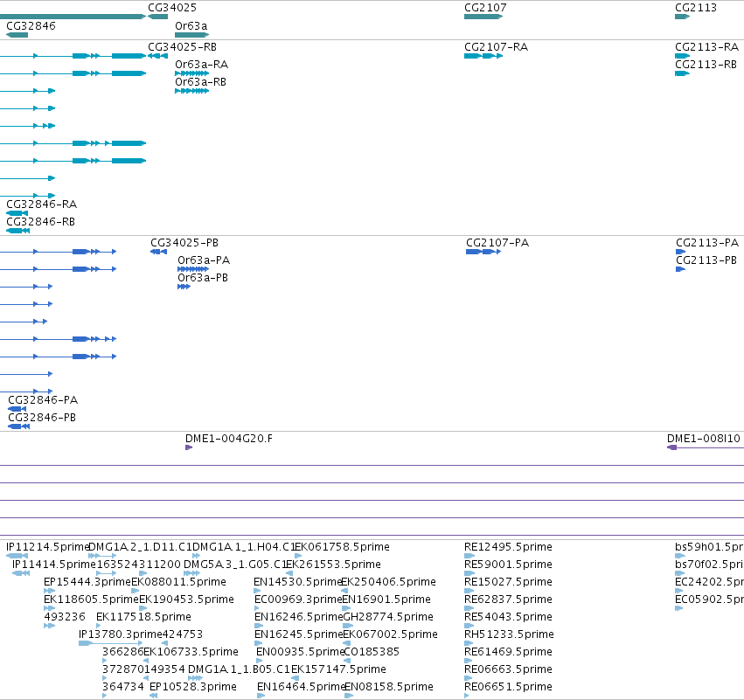This screenshot has width=744, height=700.
Task: Select EST DMG1A.2_1.D11.C1
Action: pos(140,547)
